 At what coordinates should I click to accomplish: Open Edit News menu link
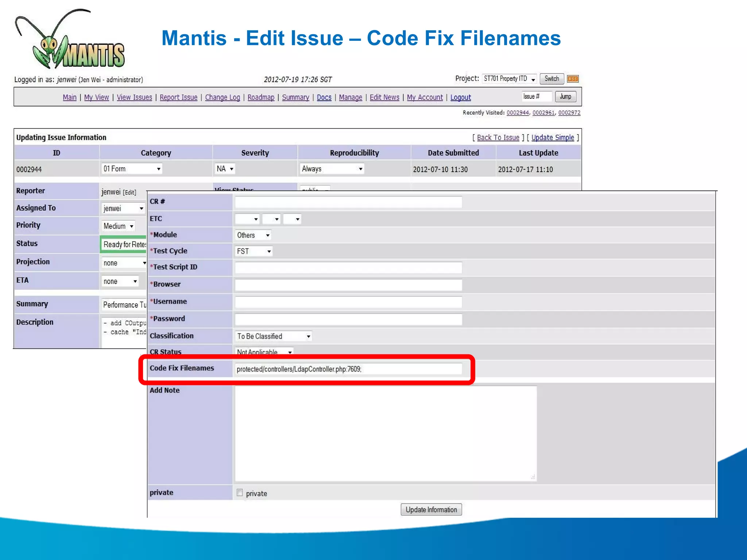coord(384,97)
